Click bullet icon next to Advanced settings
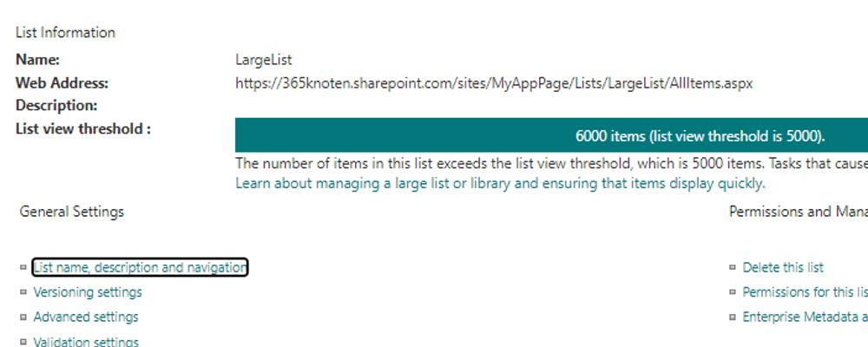 [23, 318]
